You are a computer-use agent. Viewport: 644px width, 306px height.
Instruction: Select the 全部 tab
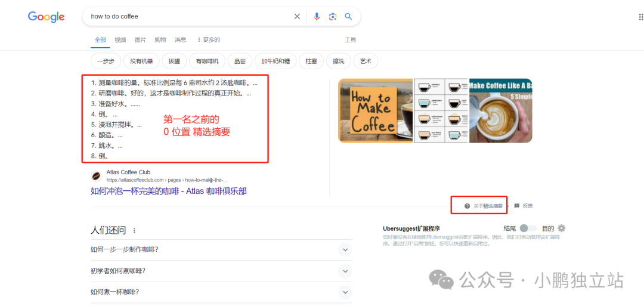click(x=100, y=40)
